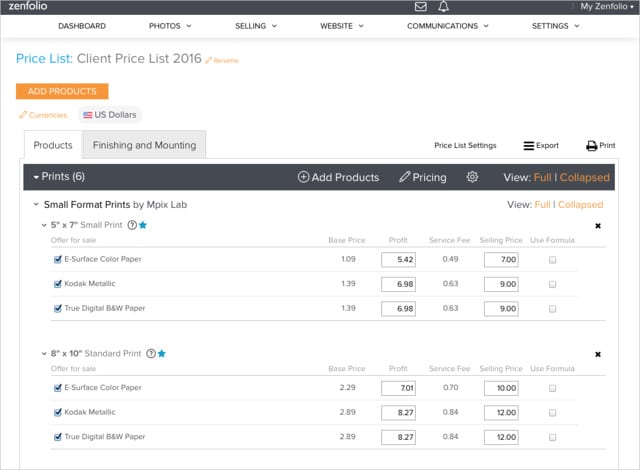The width and height of the screenshot is (640, 470).
Task: Open the My Zenfolio dropdown
Action: tap(606, 7)
